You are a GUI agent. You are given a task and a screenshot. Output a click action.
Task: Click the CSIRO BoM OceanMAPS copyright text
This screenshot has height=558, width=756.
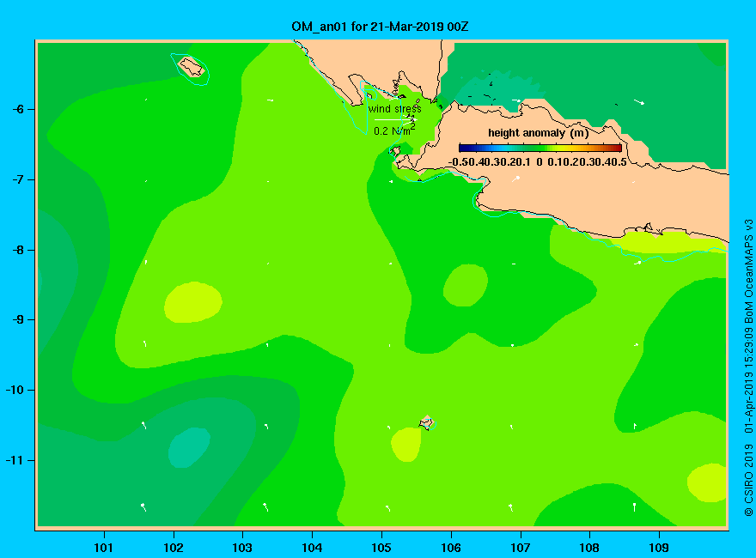click(748, 367)
